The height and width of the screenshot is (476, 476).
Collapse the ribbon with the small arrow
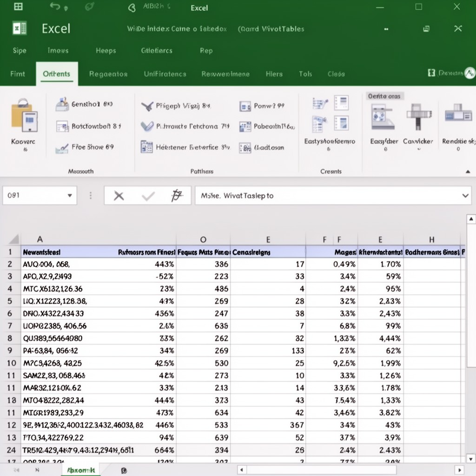468,172
